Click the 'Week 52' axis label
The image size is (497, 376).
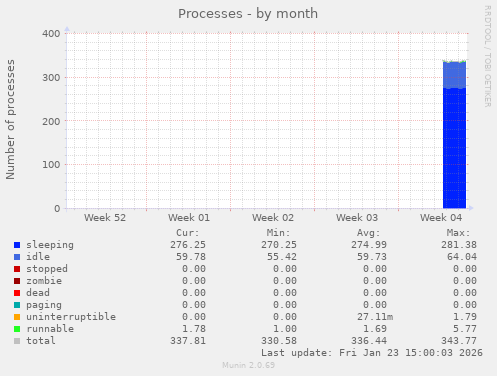(105, 218)
